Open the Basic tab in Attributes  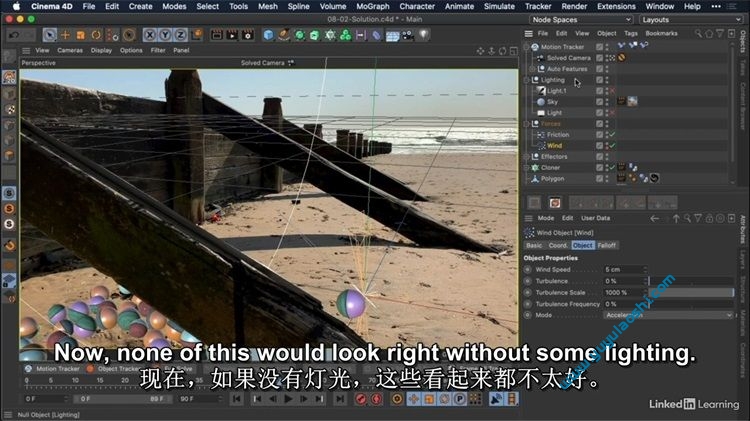click(534, 245)
